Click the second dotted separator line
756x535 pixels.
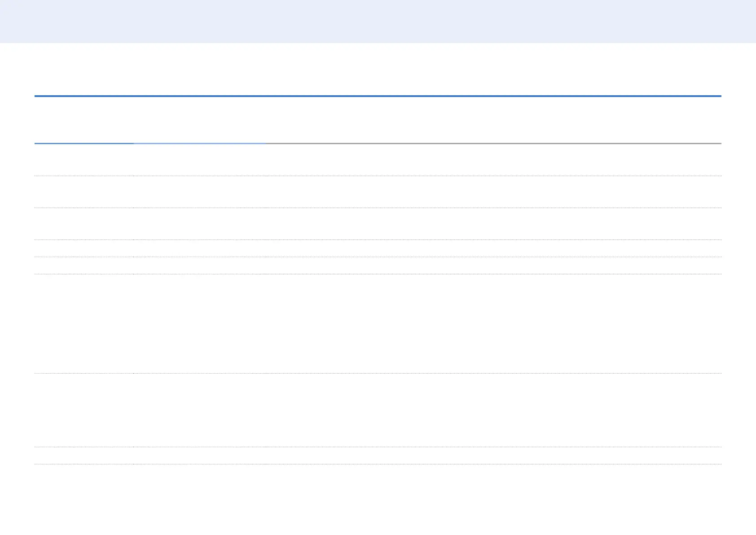[378, 208]
